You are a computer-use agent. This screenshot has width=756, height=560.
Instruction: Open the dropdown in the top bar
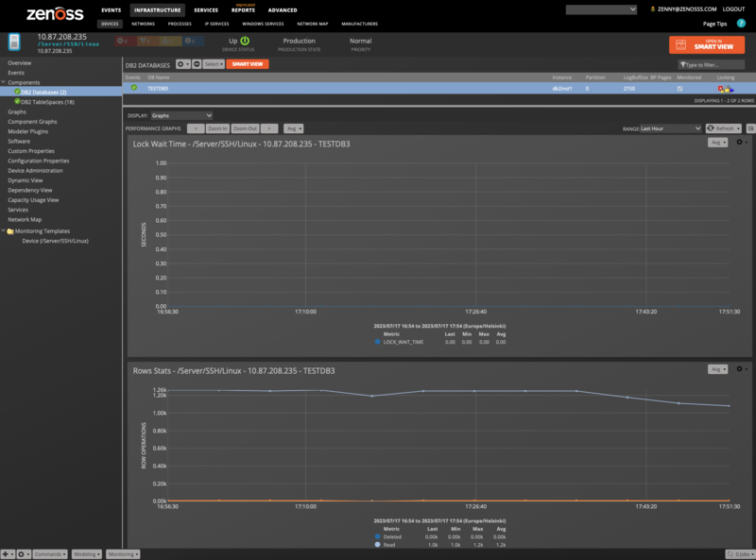[x=601, y=9]
